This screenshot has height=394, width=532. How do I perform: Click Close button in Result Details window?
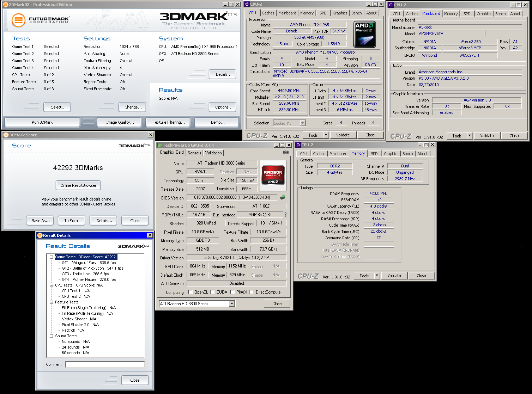pyautogui.click(x=135, y=380)
